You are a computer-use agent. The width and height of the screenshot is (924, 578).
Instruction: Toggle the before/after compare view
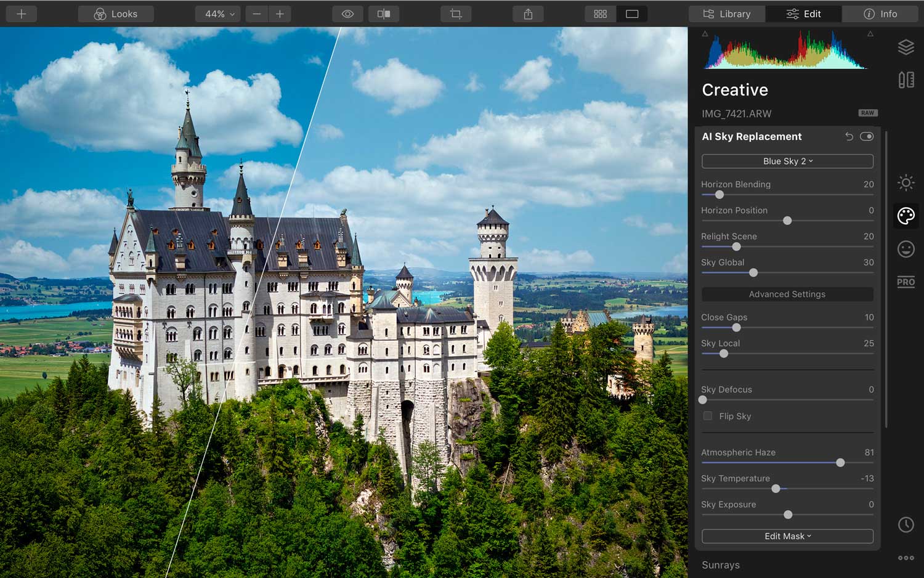tap(383, 14)
